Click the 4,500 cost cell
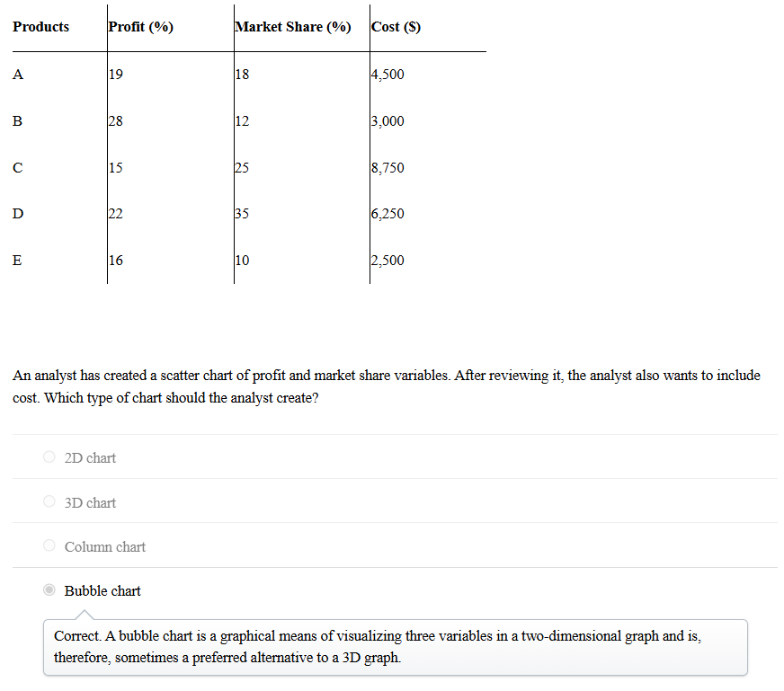The height and width of the screenshot is (691, 784). click(x=388, y=75)
